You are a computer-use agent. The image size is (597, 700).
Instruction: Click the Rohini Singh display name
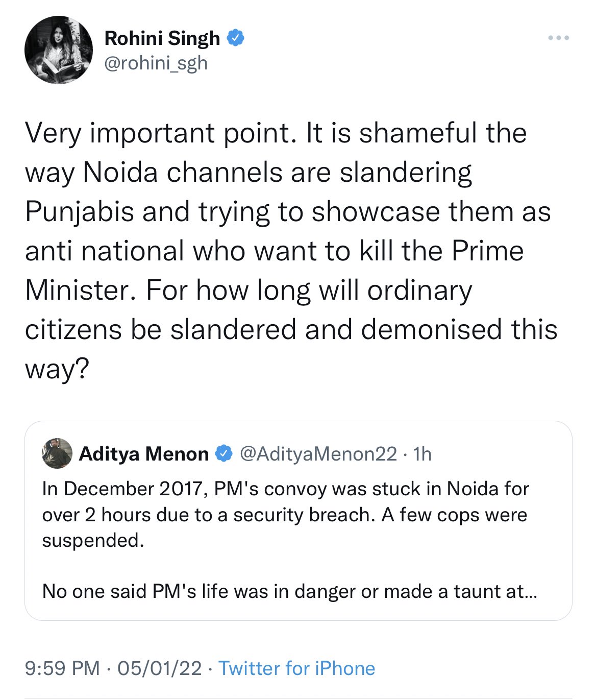(x=162, y=38)
